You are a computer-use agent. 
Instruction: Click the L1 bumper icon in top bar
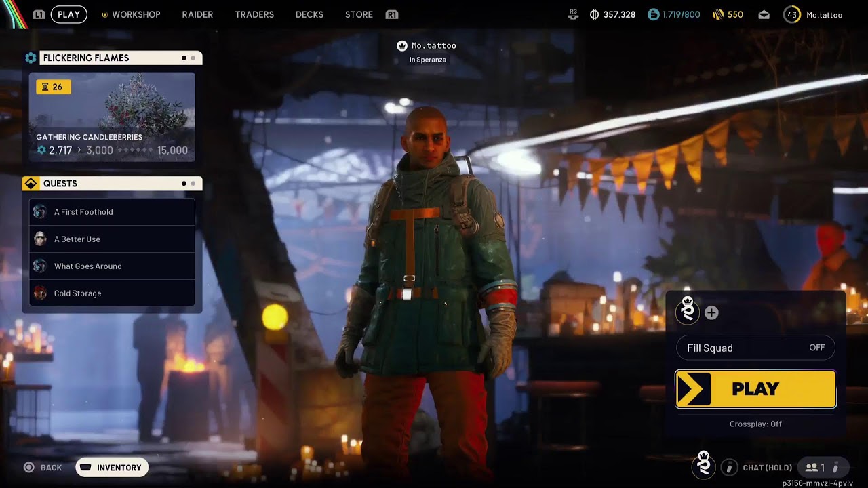[39, 14]
